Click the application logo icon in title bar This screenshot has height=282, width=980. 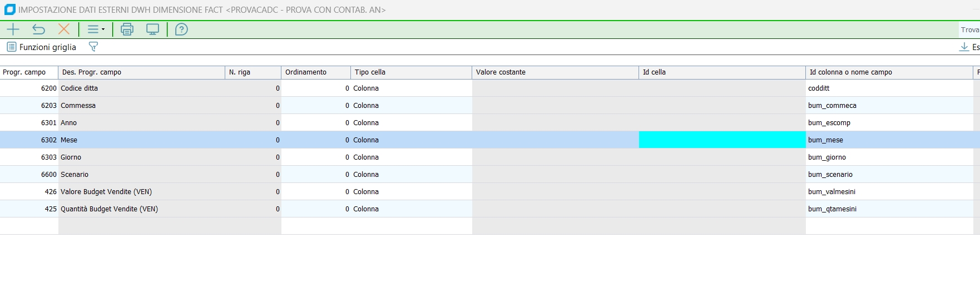[9, 9]
